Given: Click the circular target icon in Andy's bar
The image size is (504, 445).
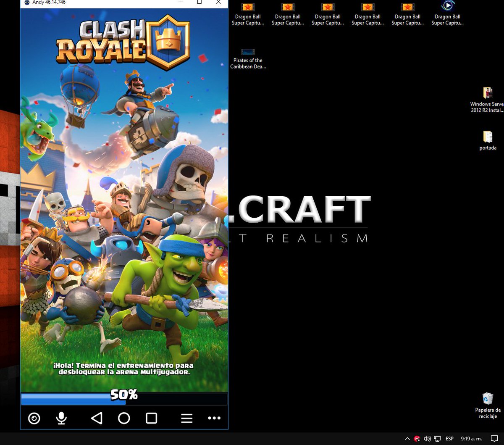Looking at the screenshot, I should pyautogui.click(x=34, y=418).
